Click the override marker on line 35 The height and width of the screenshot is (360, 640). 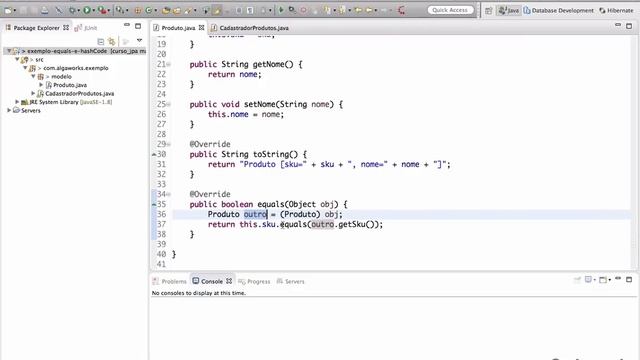tap(154, 204)
